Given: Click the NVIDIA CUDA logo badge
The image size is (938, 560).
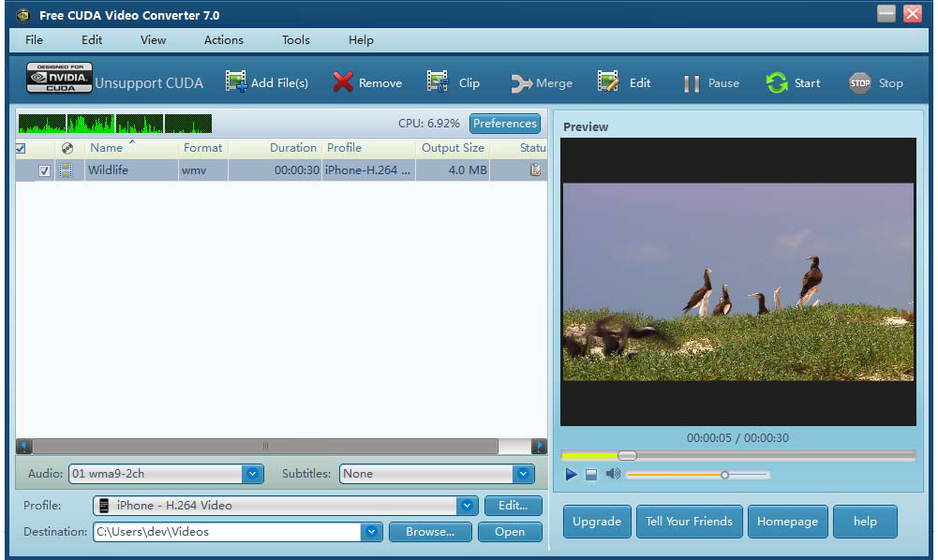Looking at the screenshot, I should 59,78.
